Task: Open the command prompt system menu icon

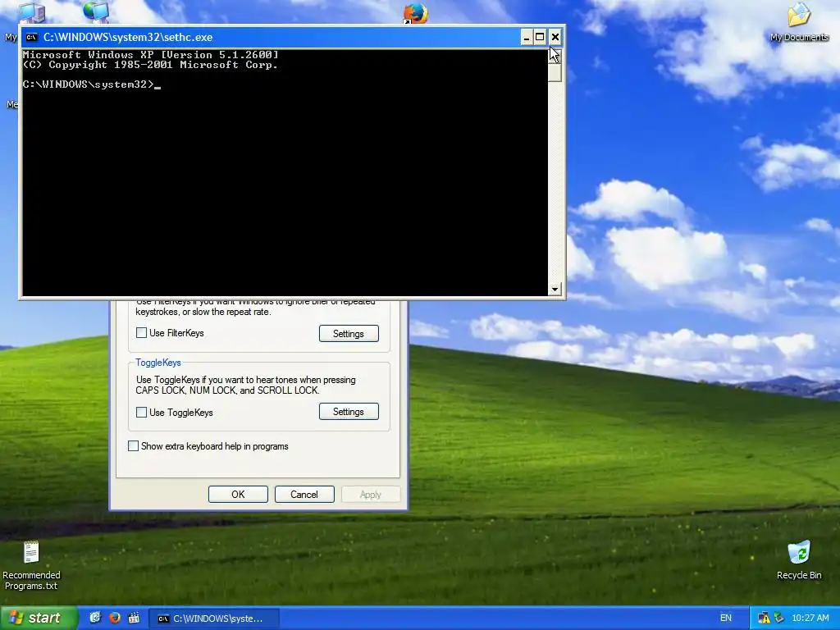Action: 32,37
